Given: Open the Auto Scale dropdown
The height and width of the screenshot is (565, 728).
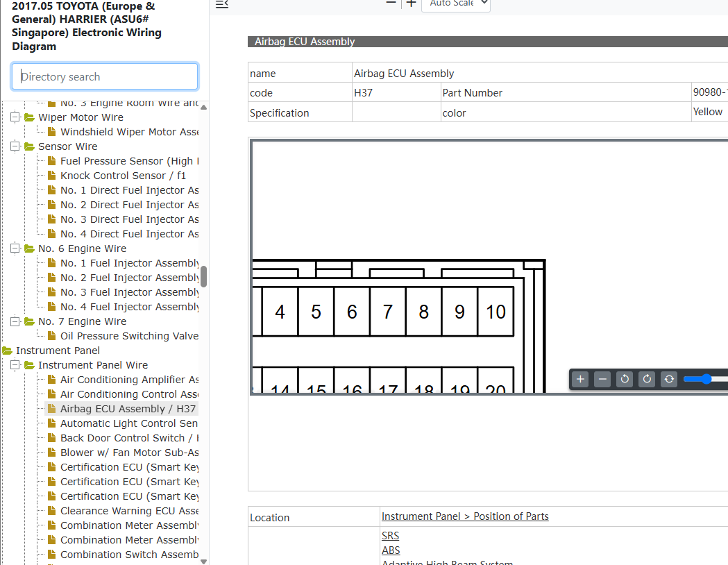Looking at the screenshot, I should point(456,4).
